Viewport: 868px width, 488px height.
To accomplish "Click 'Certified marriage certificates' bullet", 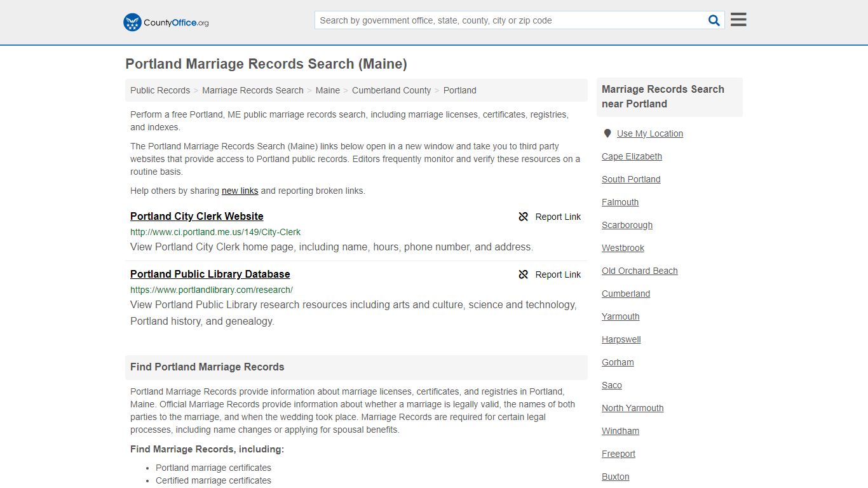I will point(214,480).
